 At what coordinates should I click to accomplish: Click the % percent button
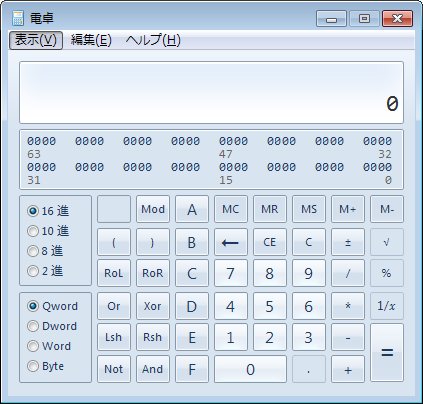tap(387, 273)
